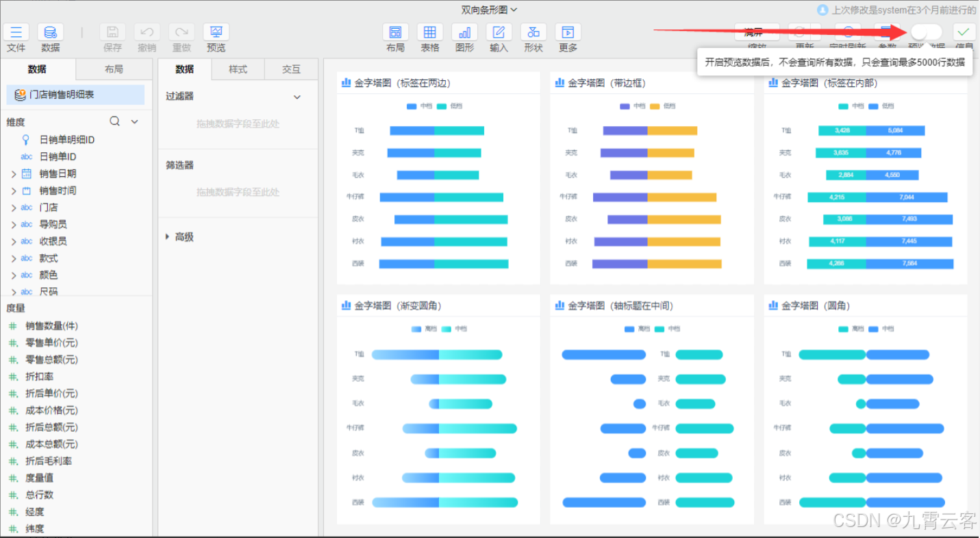Click the 总行数 measure

point(39,495)
